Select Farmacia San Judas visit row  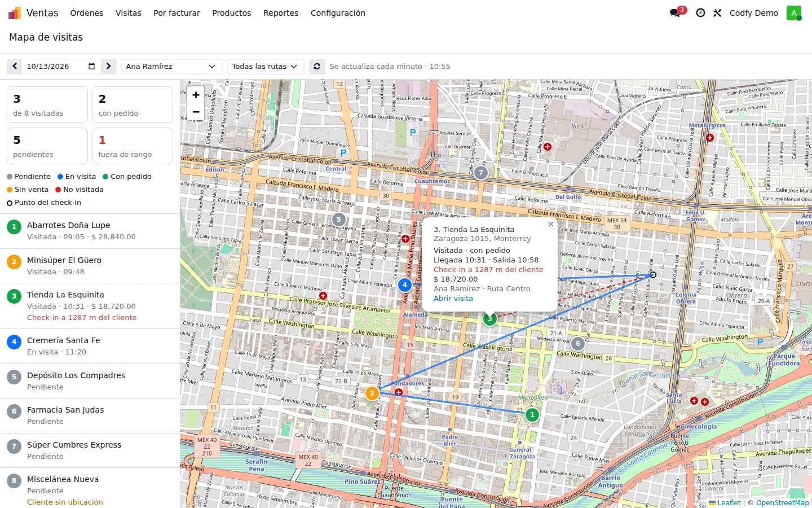pos(90,415)
